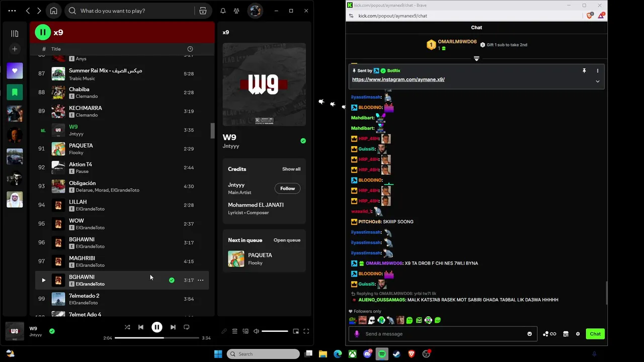This screenshot has width=644, height=362.
Task: Pause playlist with green header button
Action: (43, 32)
